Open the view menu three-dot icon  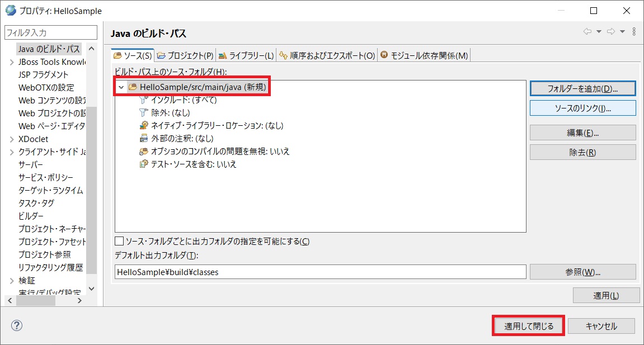click(634, 31)
